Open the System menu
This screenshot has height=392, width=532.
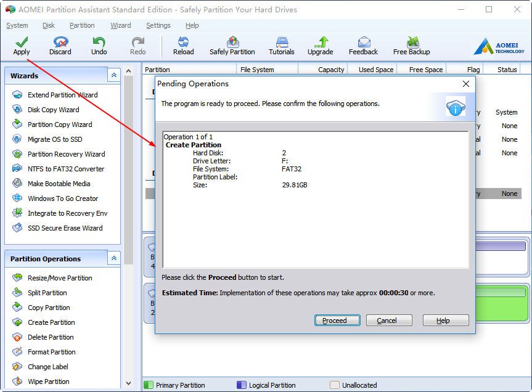point(17,25)
